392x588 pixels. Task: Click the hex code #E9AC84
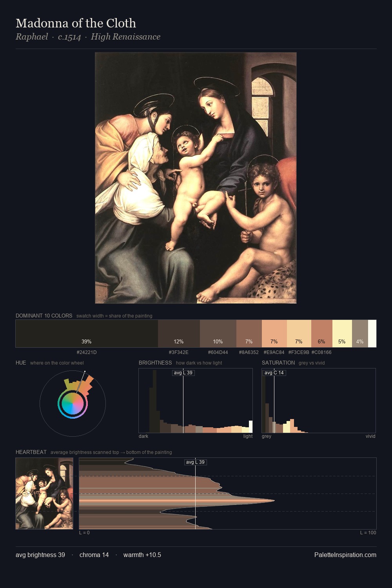[x=274, y=352]
